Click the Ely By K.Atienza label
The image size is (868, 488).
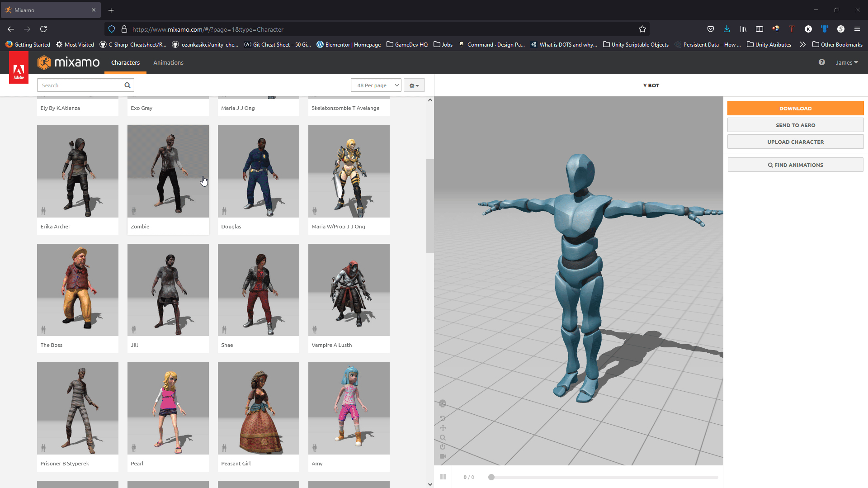click(x=60, y=108)
